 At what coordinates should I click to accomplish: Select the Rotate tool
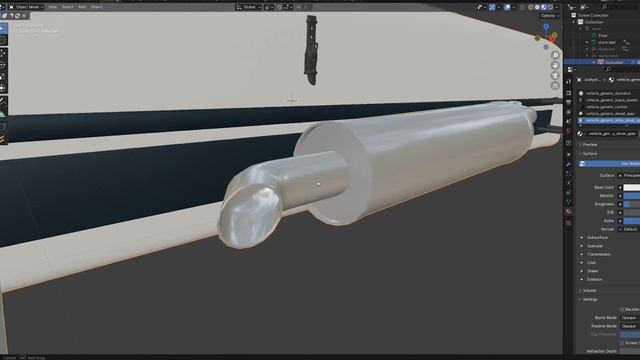coord(3,65)
